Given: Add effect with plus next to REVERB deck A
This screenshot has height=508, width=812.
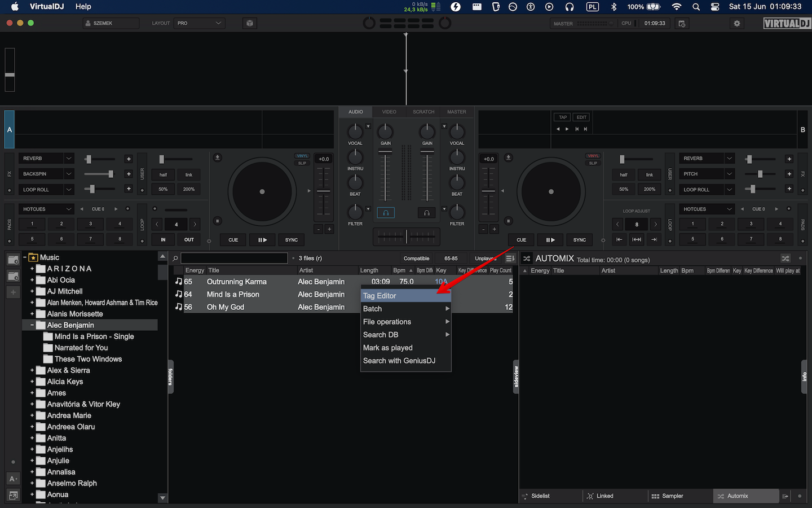Looking at the screenshot, I should (x=129, y=159).
